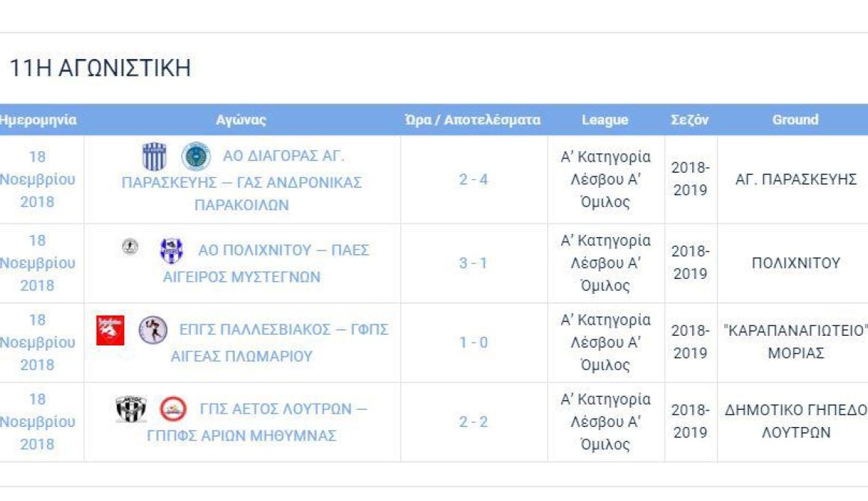Click the ΑΟ Διαγόρας blue striped crest
The width and height of the screenshot is (868, 501).
tap(154, 156)
